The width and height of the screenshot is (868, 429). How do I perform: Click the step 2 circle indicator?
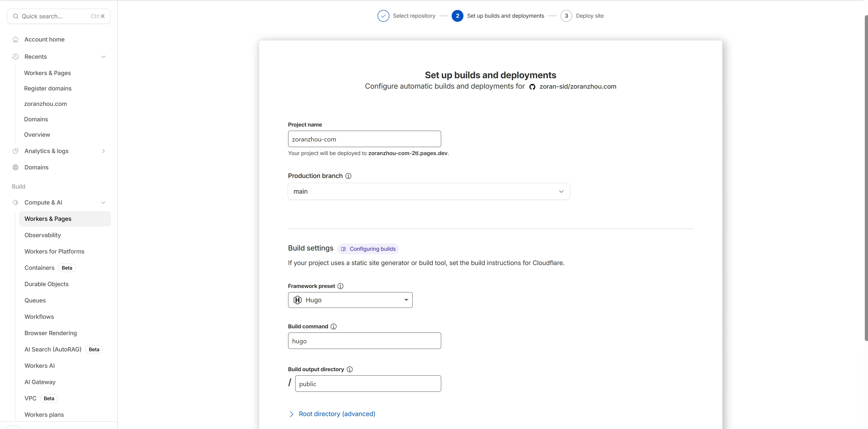click(x=457, y=16)
